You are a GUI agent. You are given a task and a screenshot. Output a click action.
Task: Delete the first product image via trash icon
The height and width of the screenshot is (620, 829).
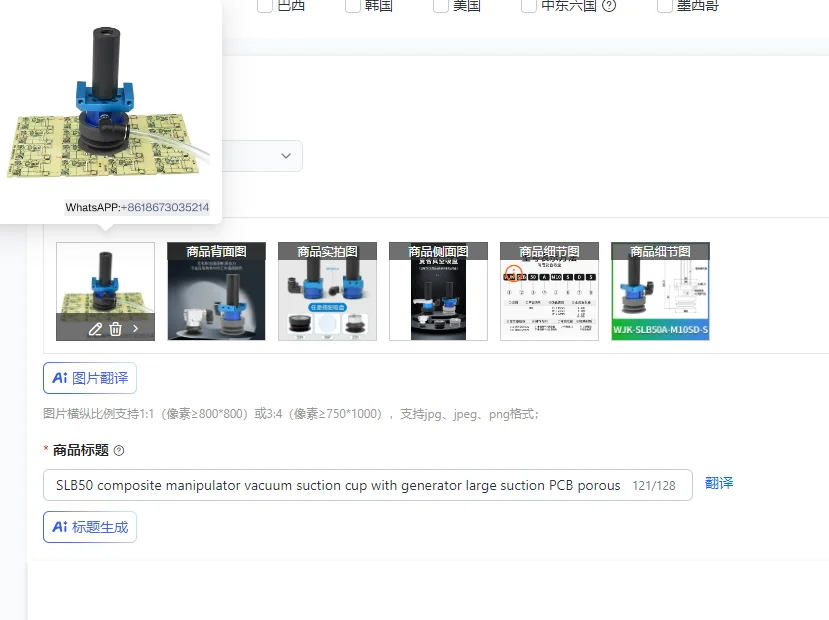115,329
